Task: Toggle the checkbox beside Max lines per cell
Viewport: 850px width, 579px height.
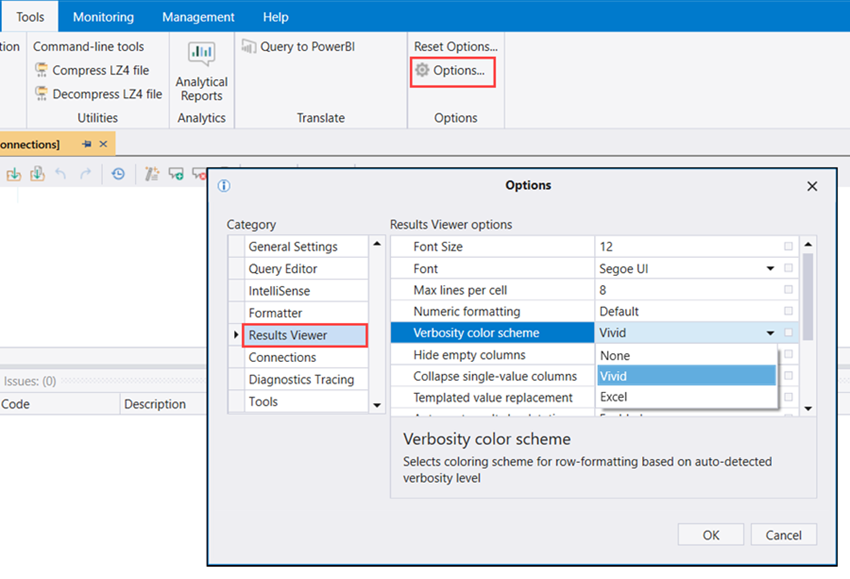Action: 789,290
